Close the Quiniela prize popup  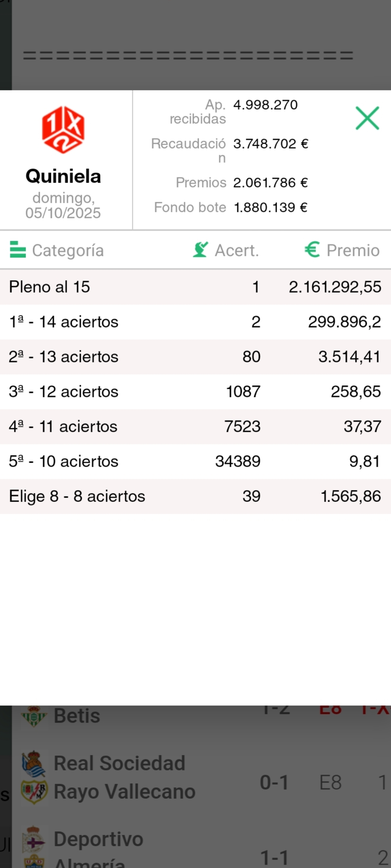click(x=367, y=118)
